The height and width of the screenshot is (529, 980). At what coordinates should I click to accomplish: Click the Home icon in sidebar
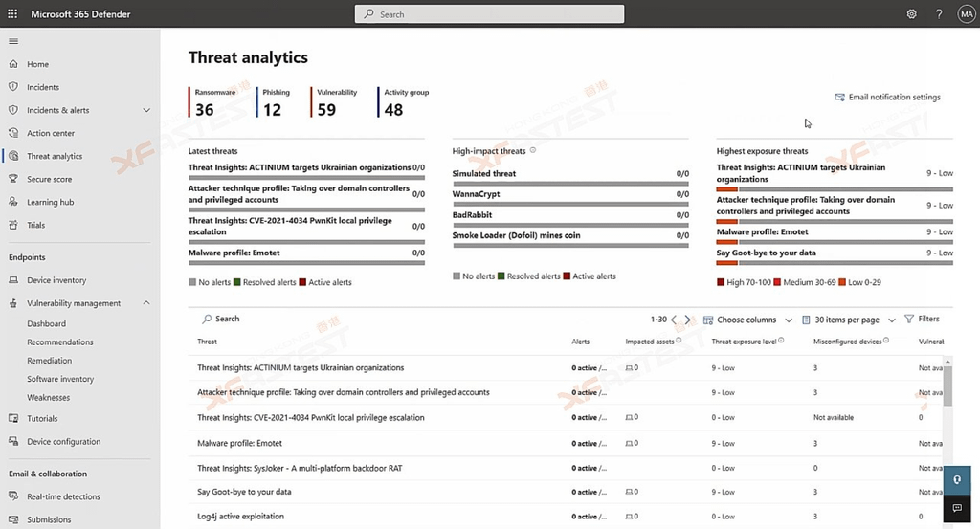[x=13, y=64]
